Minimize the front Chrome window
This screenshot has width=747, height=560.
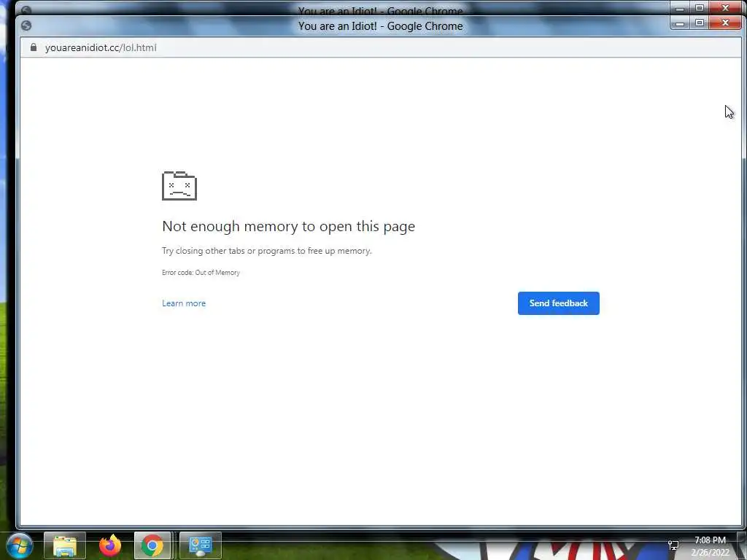coord(680,23)
